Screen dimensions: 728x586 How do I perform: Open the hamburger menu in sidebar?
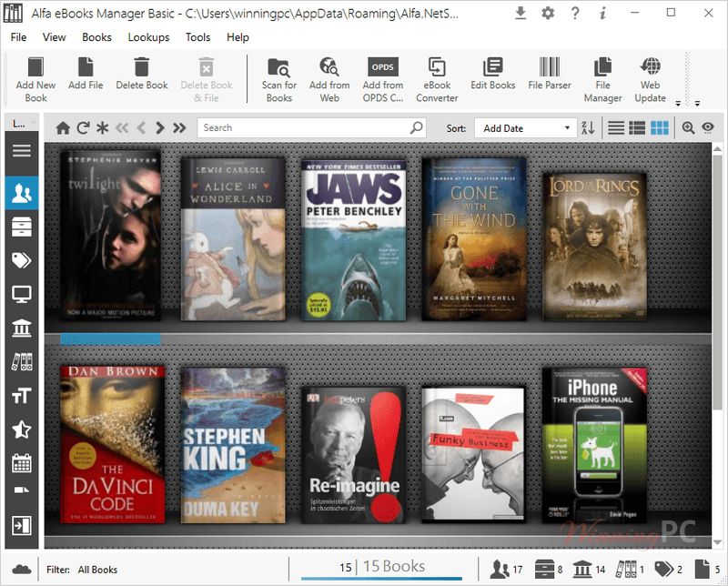[21, 150]
